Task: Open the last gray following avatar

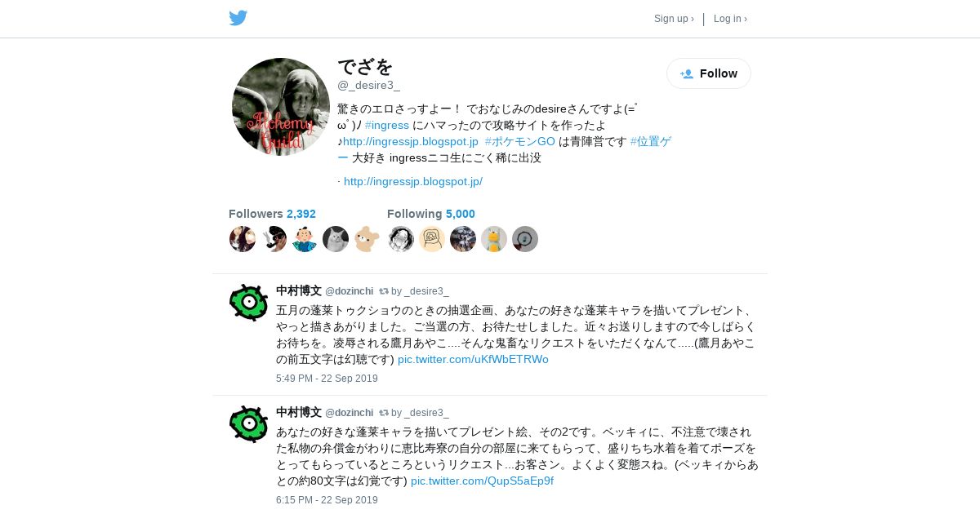Action: point(525,239)
